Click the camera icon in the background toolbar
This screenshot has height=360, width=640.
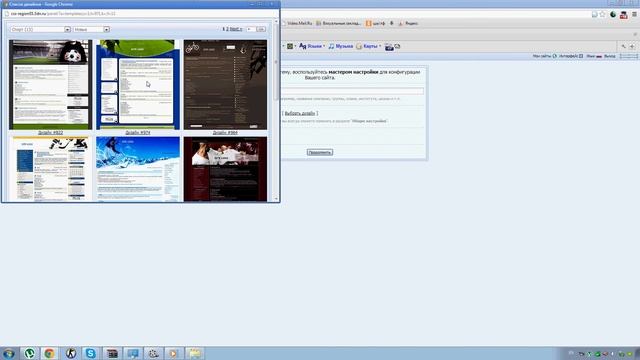(x=389, y=47)
